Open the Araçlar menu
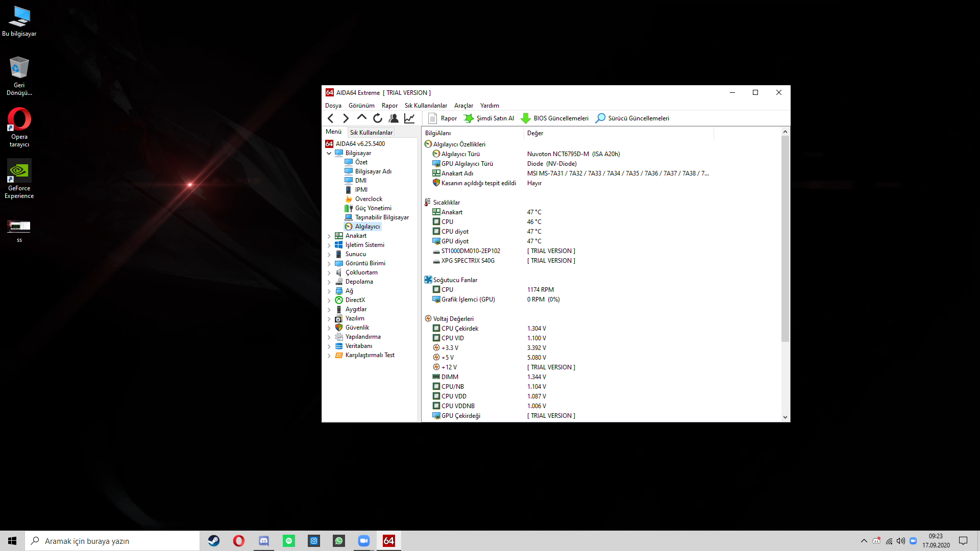This screenshot has width=980, height=551. [463, 106]
